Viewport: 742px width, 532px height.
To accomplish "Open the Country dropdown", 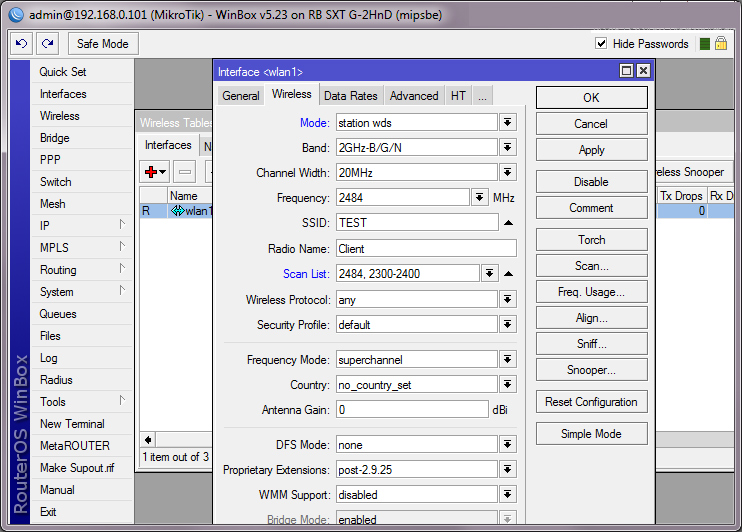I will pos(507,385).
